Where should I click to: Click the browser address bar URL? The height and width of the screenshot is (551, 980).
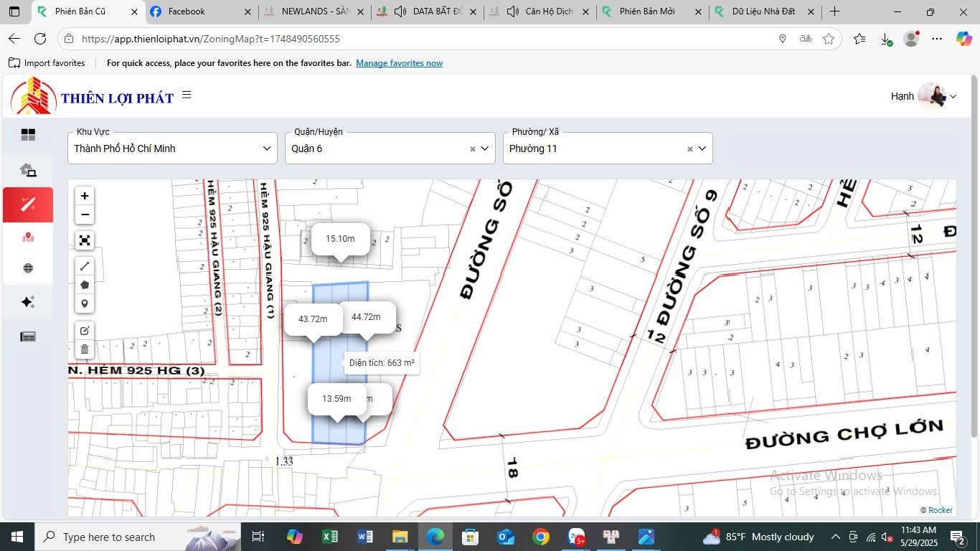point(210,39)
